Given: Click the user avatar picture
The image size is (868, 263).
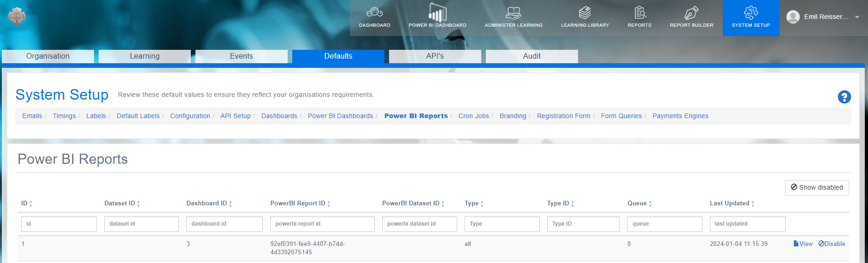Looking at the screenshot, I should point(793,17).
